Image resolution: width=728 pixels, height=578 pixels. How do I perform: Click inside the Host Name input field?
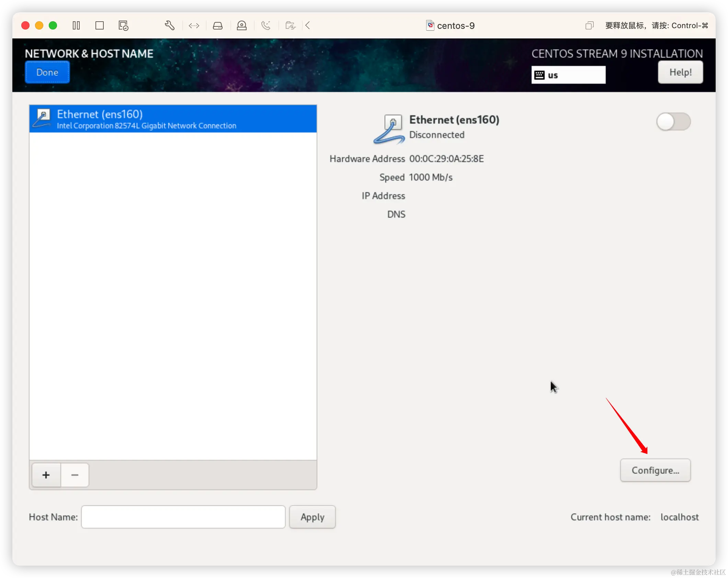(183, 517)
